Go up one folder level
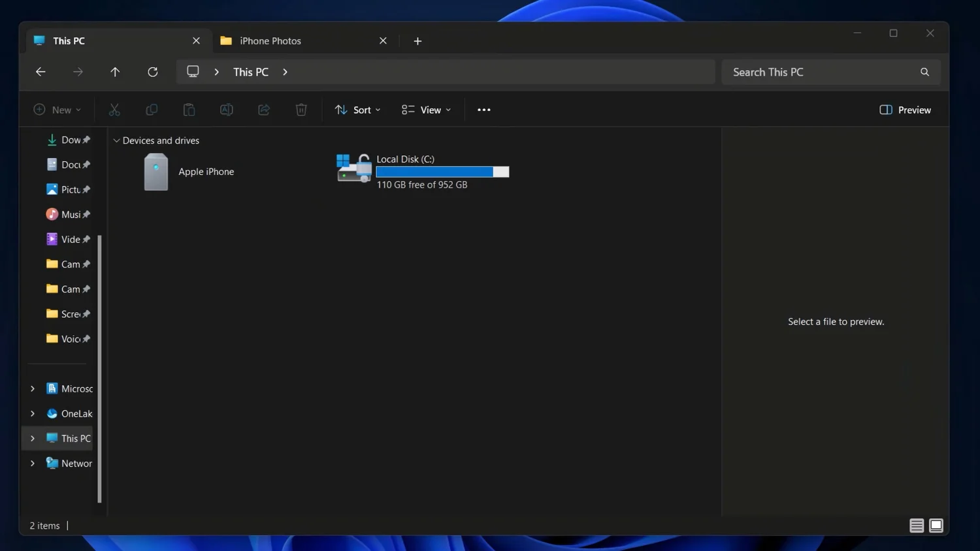Screen dimensions: 980x551 (x=115, y=72)
